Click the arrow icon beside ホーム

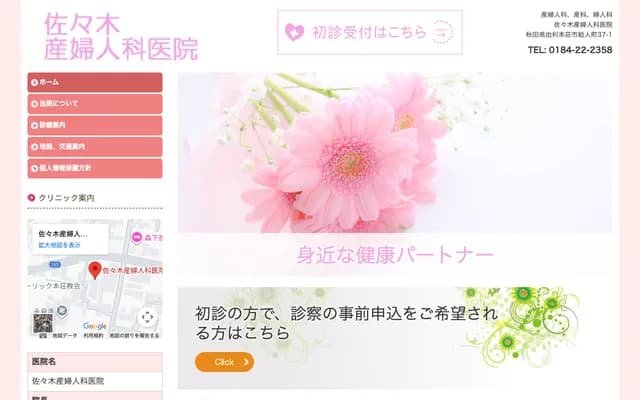34,82
